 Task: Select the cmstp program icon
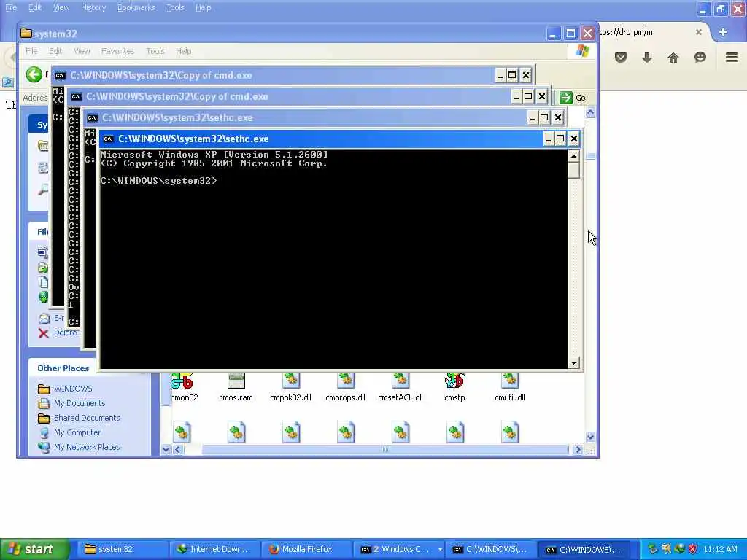(x=454, y=381)
